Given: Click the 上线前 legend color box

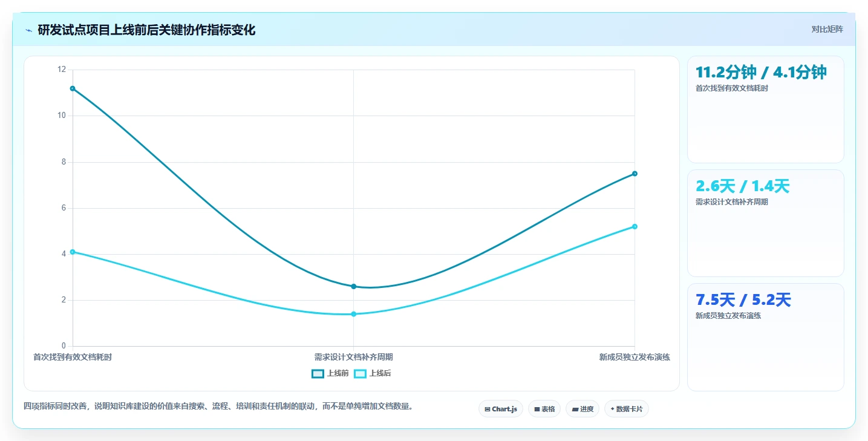Looking at the screenshot, I should [318, 373].
